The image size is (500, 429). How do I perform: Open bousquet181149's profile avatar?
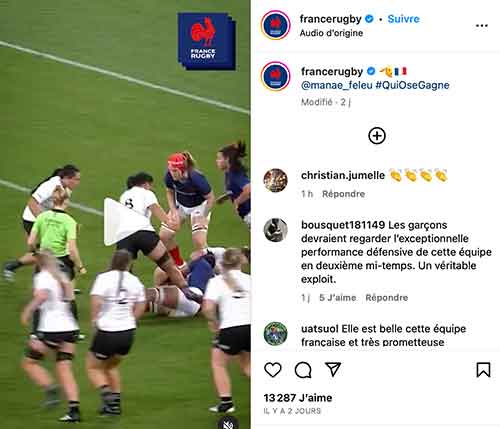pyautogui.click(x=275, y=230)
